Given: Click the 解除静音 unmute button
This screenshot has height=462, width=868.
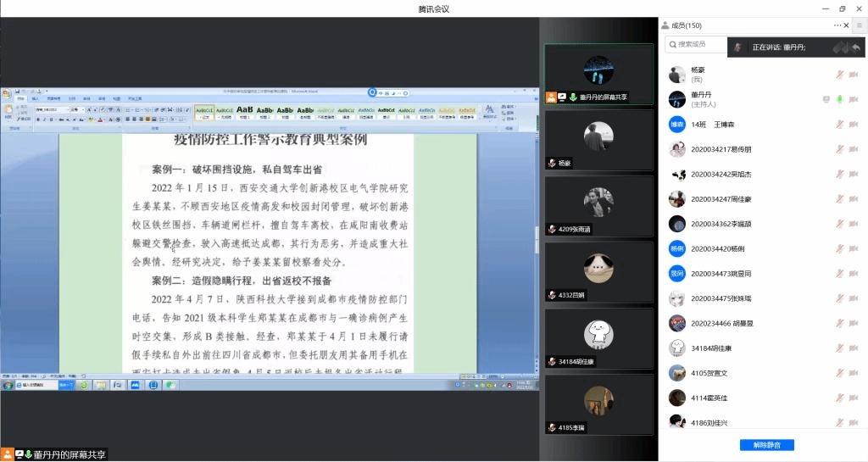Looking at the screenshot, I should point(766,445).
